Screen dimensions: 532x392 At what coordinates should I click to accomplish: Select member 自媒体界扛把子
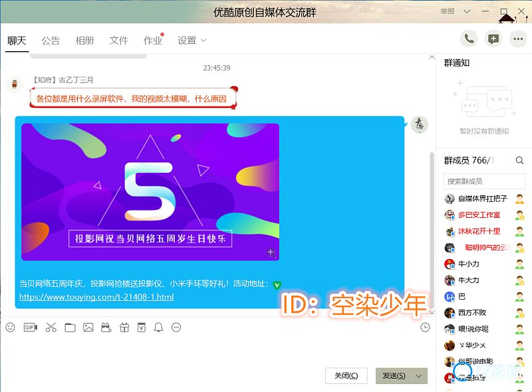(484, 199)
